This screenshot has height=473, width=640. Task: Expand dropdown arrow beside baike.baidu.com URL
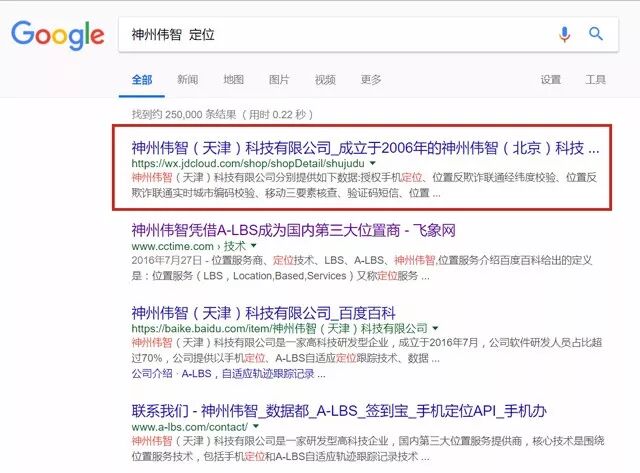click(435, 328)
